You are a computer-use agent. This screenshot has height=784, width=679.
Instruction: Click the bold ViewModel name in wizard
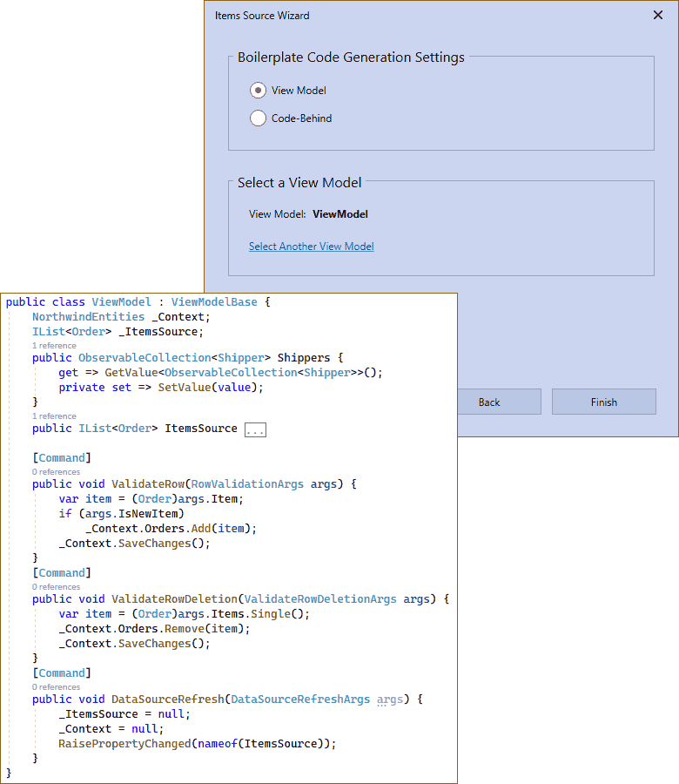340,214
